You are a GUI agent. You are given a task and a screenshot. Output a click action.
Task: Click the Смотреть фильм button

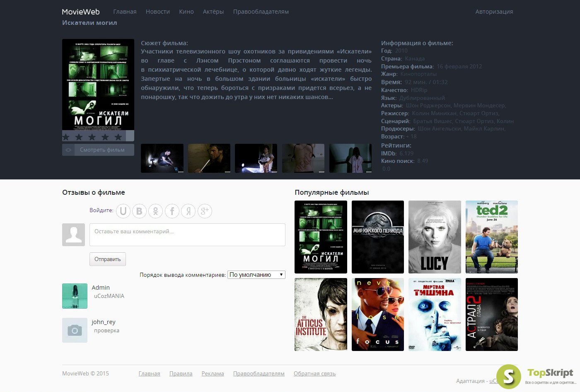98,150
